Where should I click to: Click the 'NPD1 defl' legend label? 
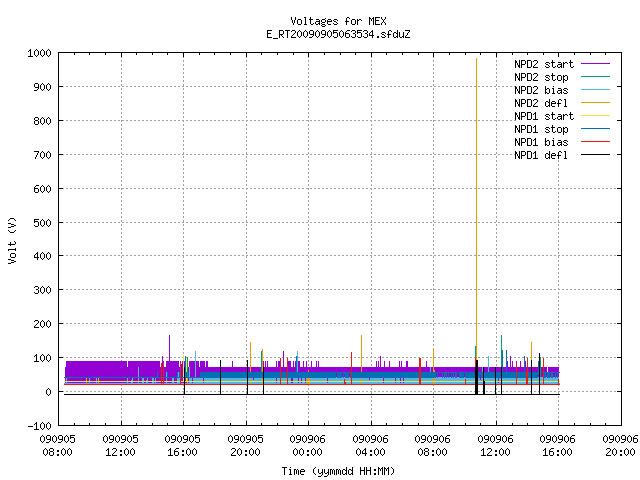(x=541, y=155)
